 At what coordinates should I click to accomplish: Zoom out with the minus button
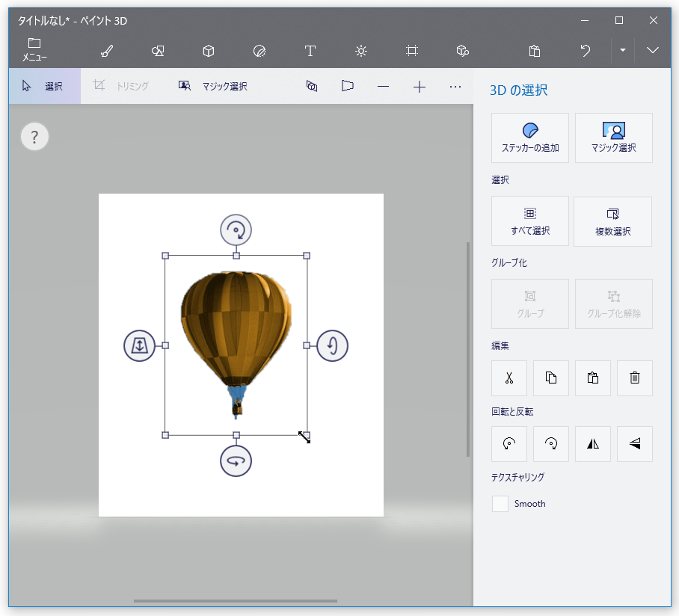pos(383,87)
